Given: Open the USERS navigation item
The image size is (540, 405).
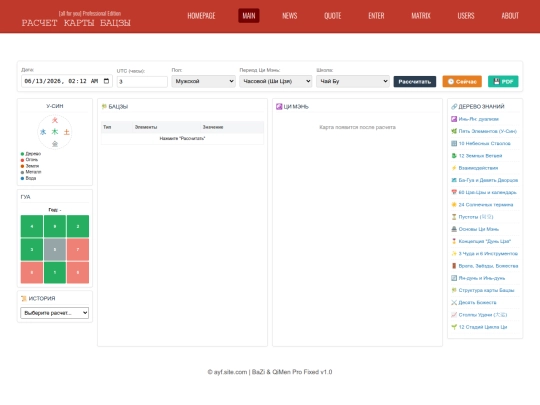Looking at the screenshot, I should pos(466,16).
